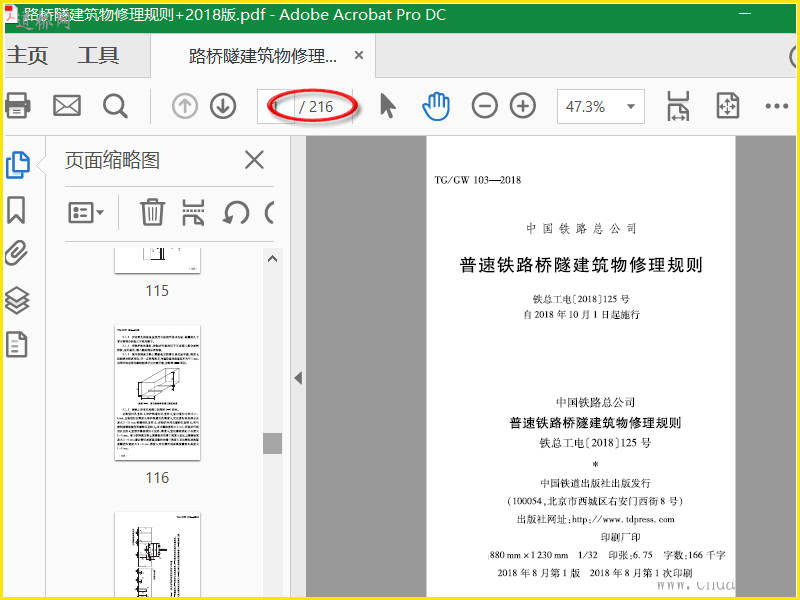Go to next page with down arrow

tap(223, 106)
